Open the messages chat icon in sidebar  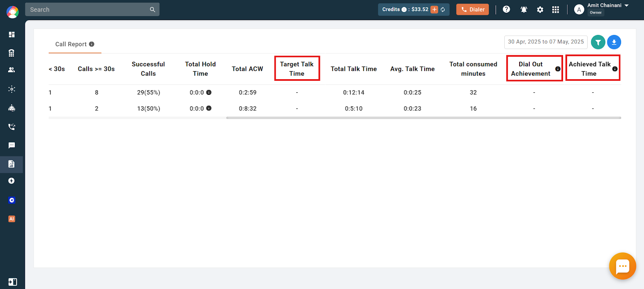(12, 146)
